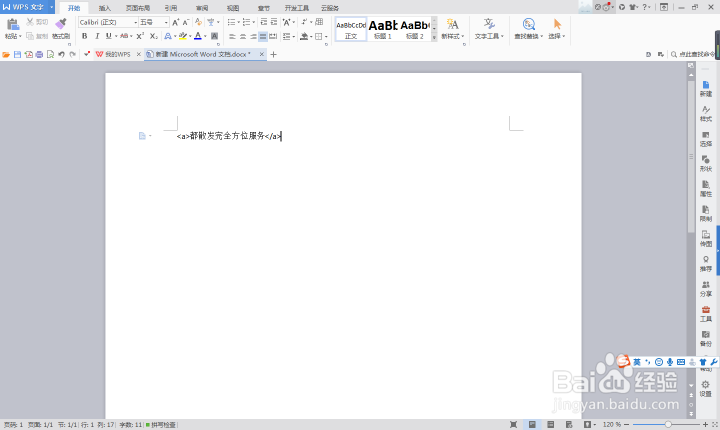
Task: Click the distributed alignment icon
Action: click(x=273, y=36)
